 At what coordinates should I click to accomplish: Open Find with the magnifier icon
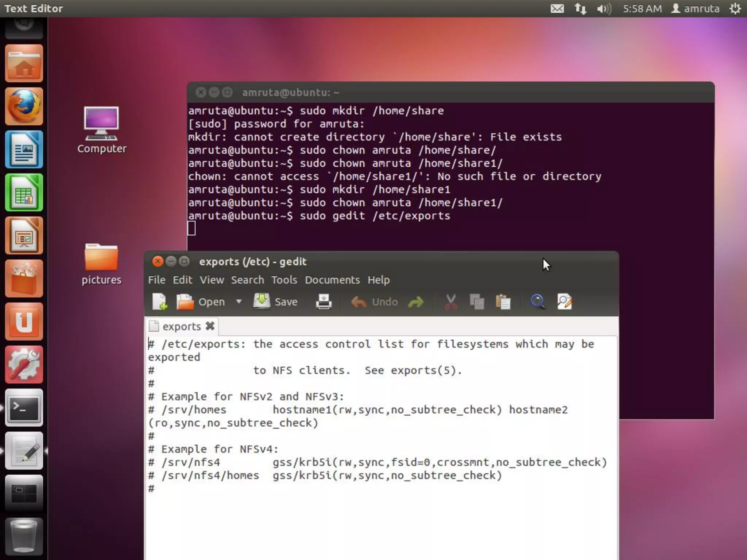coord(538,302)
